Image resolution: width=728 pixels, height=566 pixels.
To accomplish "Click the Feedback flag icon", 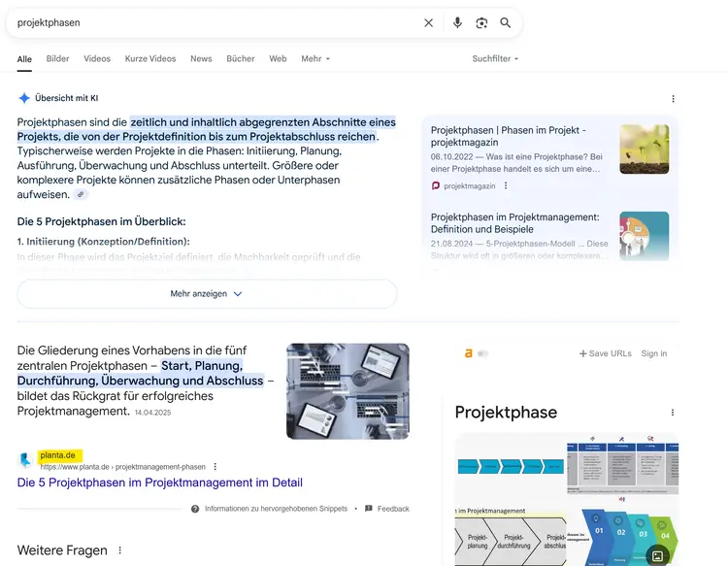I will point(369,509).
